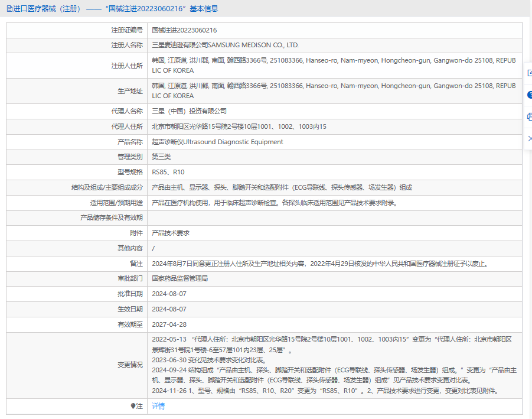Click the edit/feedback icon in the side toolbar

point(530,73)
